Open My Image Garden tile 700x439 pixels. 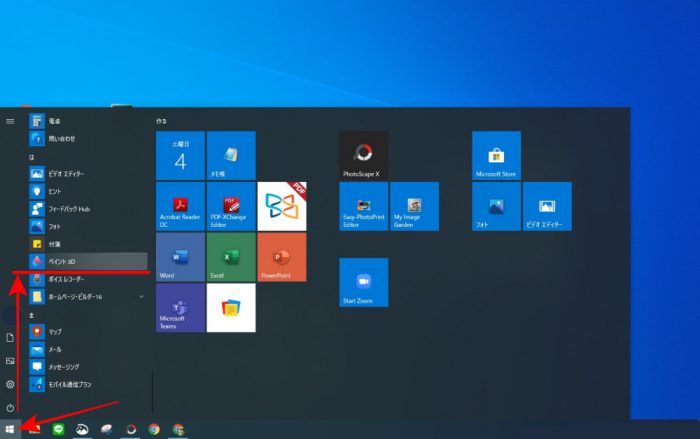point(415,206)
